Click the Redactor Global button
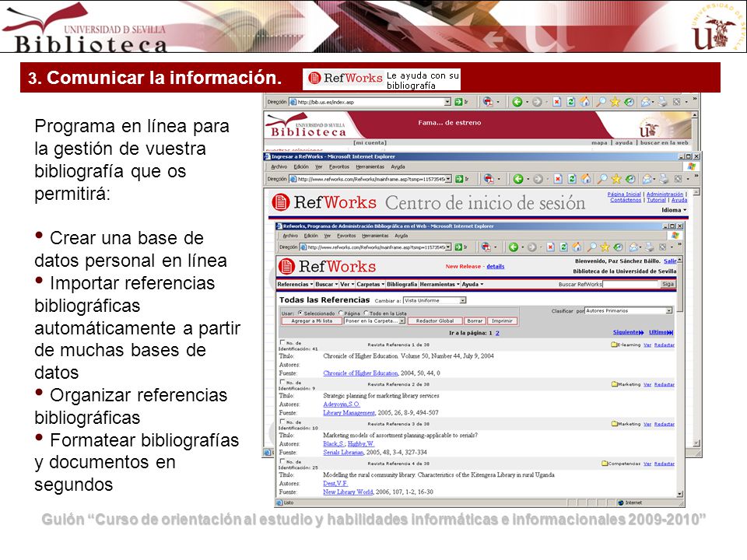This screenshot has width=747, height=560. click(435, 321)
